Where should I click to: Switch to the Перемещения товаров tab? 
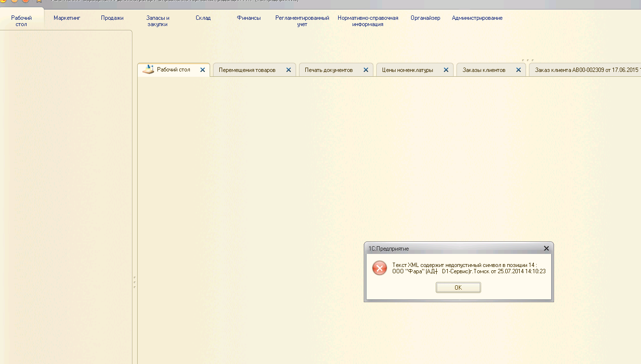coord(247,70)
